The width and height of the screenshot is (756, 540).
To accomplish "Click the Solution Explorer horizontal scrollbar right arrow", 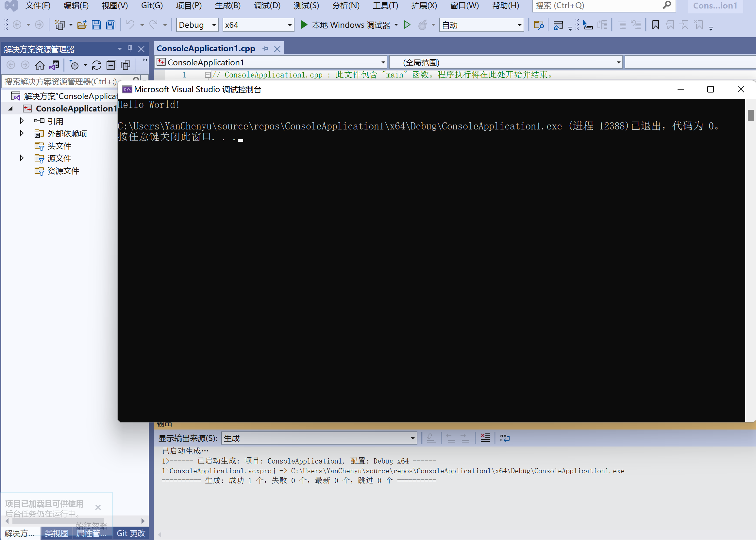I will 143,521.
